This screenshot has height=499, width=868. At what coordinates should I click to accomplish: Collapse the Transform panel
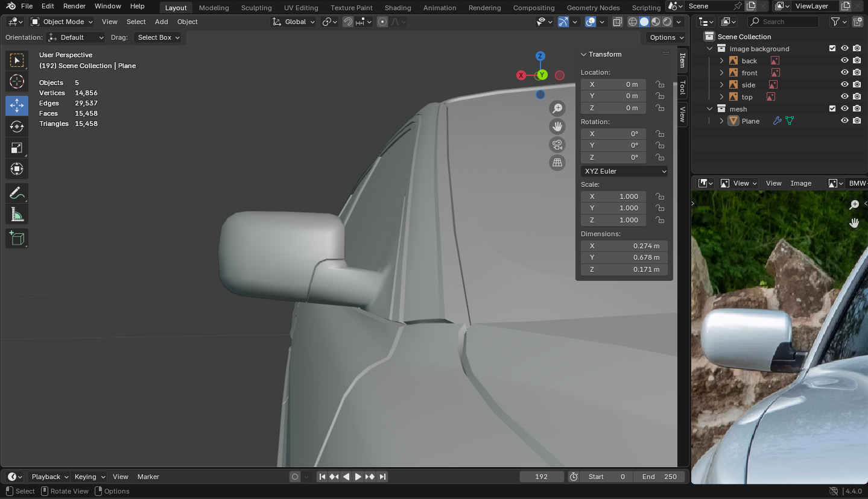coord(583,54)
